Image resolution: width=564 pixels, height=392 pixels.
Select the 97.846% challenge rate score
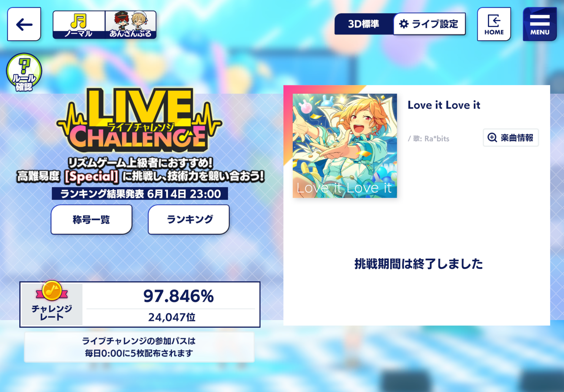point(178,296)
